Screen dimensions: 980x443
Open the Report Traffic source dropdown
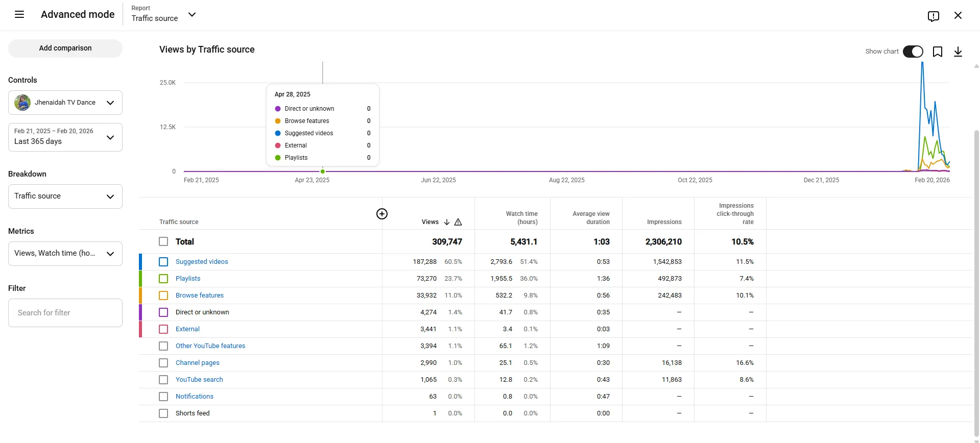pos(164,14)
